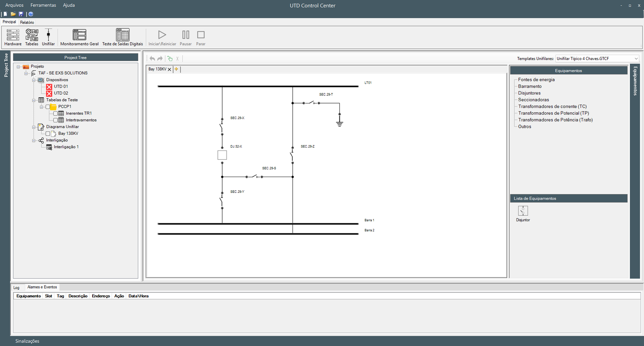This screenshot has width=644, height=346.
Task: Open the Tabelas tool in ribbon
Action: [x=32, y=37]
